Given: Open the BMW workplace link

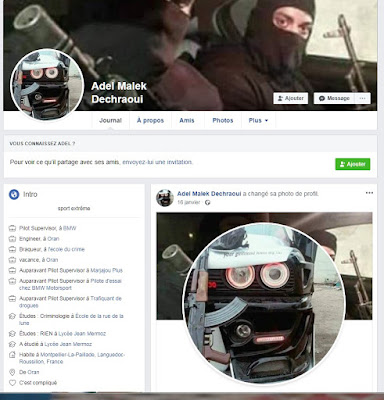Looking at the screenshot, I should tap(70, 228).
